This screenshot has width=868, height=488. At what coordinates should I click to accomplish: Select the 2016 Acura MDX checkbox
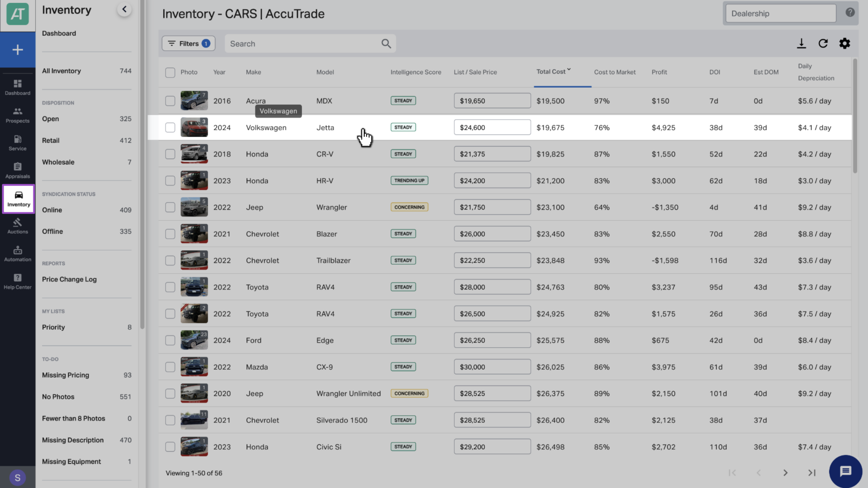click(170, 101)
